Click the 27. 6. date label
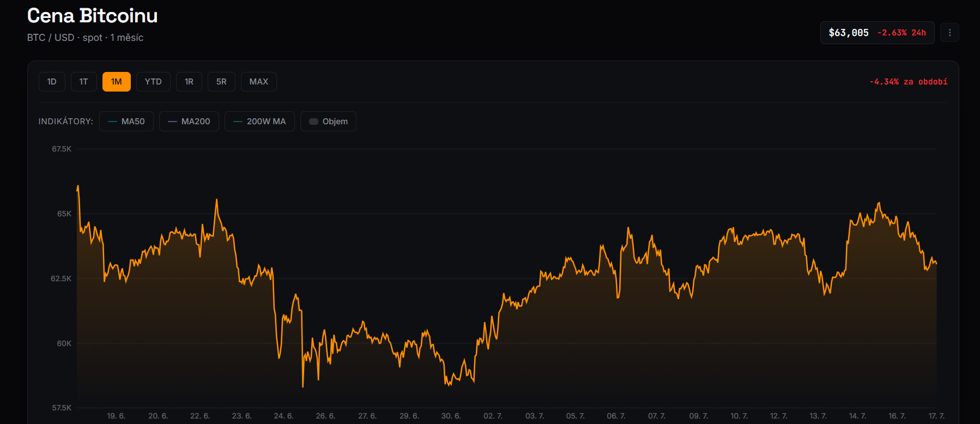Image resolution: width=980 pixels, height=424 pixels. click(367, 416)
